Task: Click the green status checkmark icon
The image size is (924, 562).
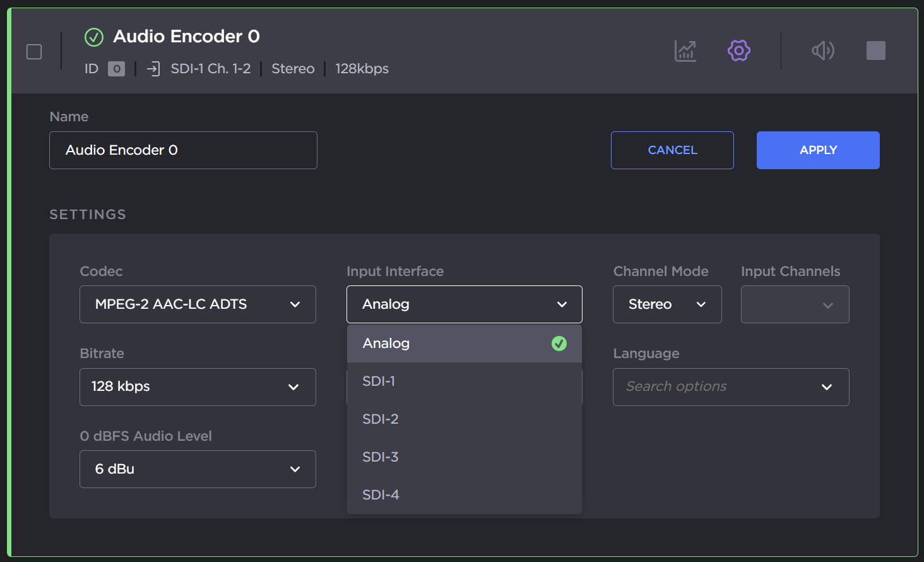Action: [94, 37]
